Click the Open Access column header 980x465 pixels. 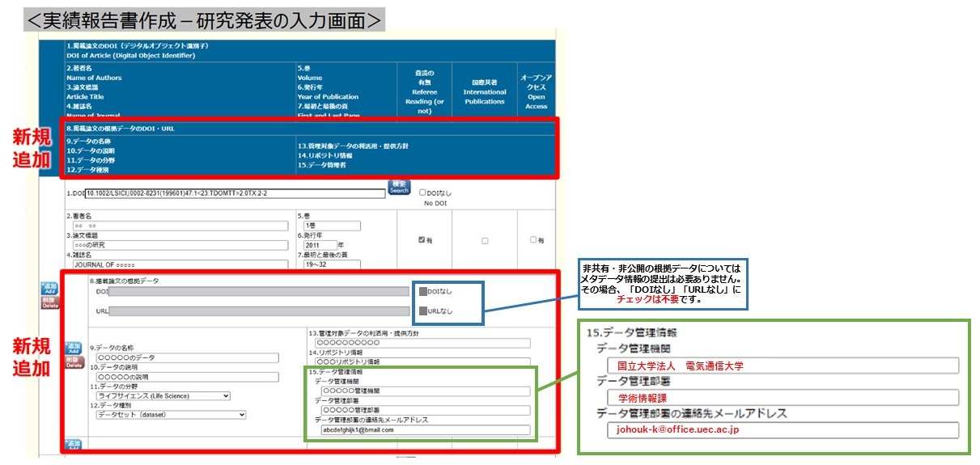coord(536,91)
